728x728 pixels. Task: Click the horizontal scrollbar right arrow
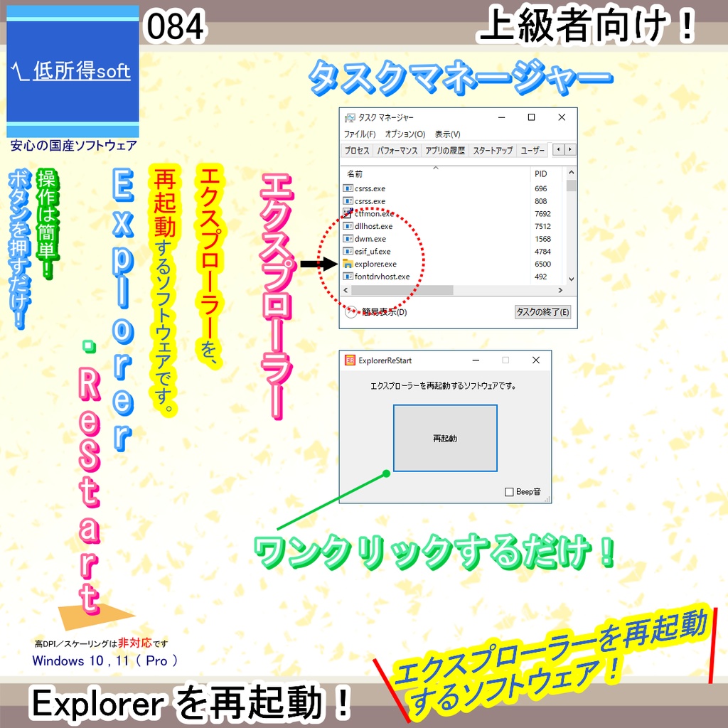coord(560,290)
